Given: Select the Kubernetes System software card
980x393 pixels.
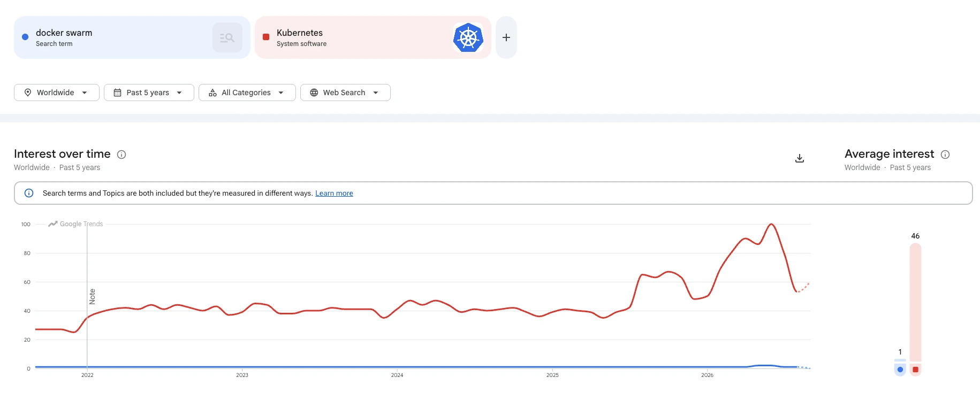Looking at the screenshot, I should tap(373, 37).
